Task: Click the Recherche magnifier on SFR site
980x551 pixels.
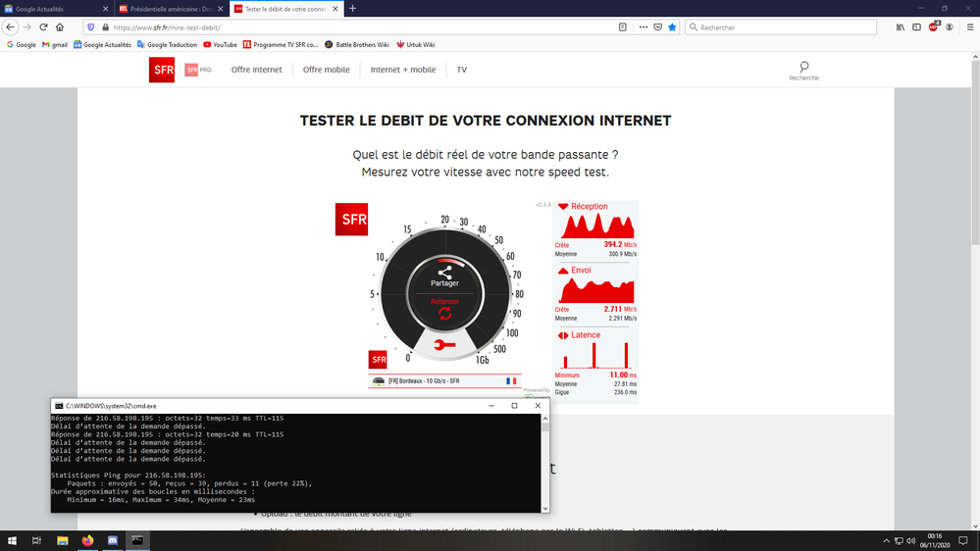Action: coord(803,71)
